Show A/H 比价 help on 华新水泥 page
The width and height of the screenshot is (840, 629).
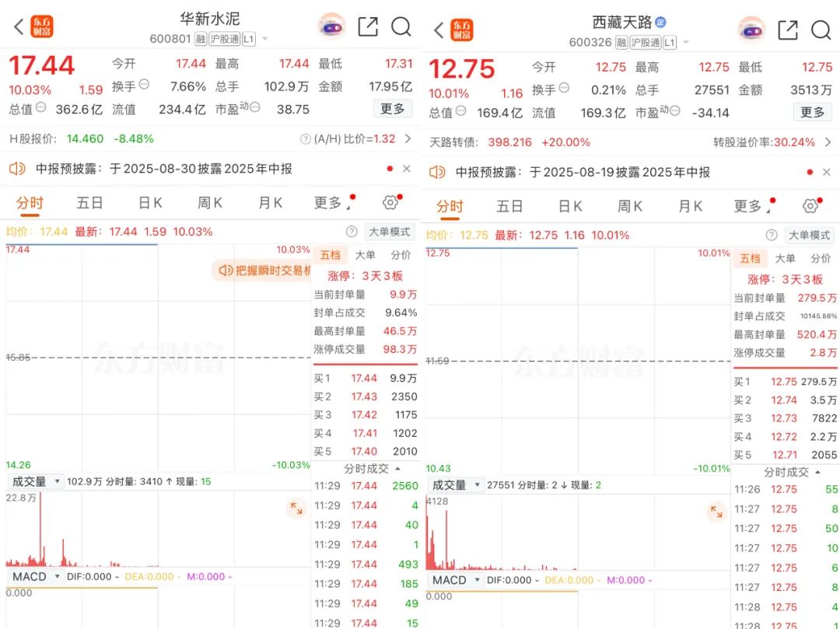click(x=306, y=139)
